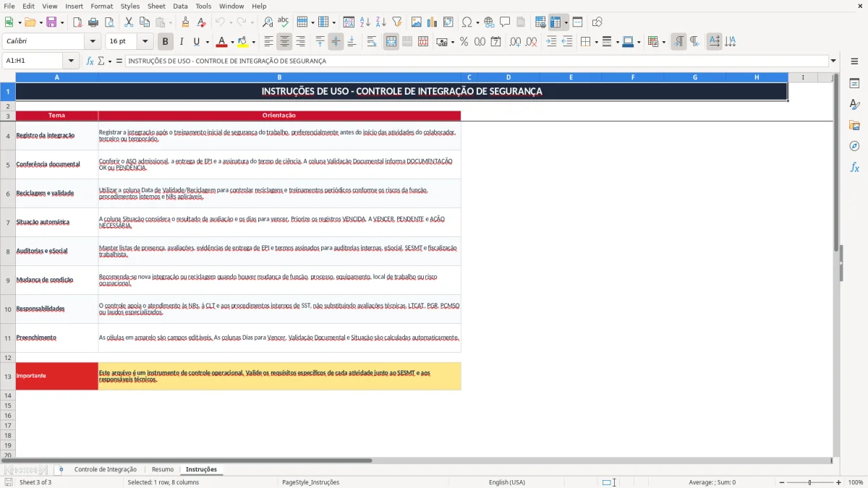
Task: Click the Sort Descending icon
Action: (380, 22)
